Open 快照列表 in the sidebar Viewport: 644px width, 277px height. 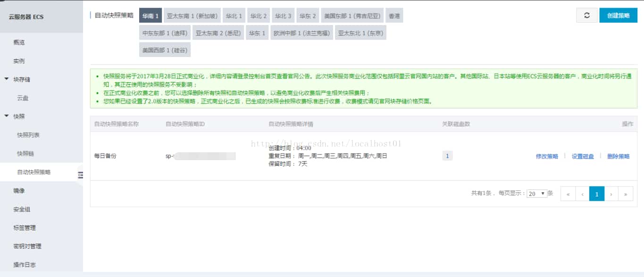27,134
